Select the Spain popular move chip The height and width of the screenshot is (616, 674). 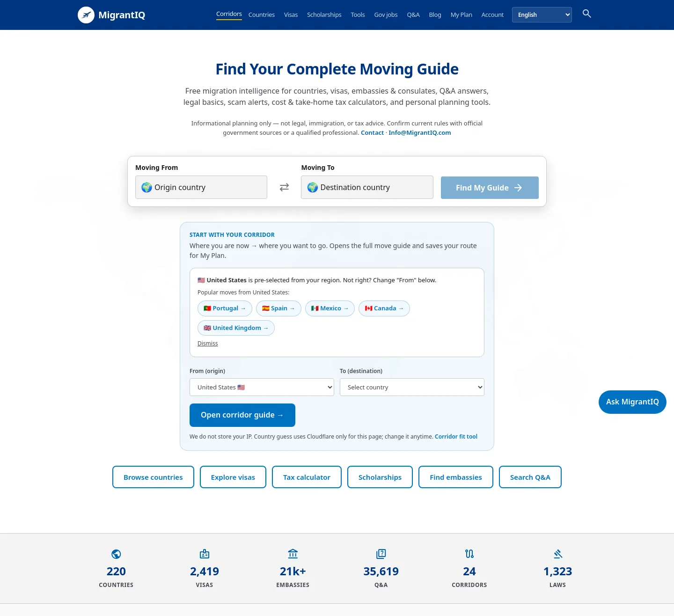(x=278, y=308)
